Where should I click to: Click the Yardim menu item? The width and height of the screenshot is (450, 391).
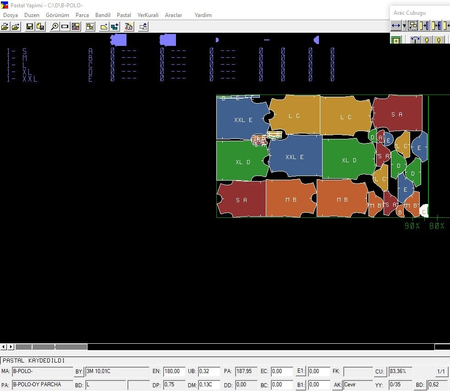coord(203,15)
